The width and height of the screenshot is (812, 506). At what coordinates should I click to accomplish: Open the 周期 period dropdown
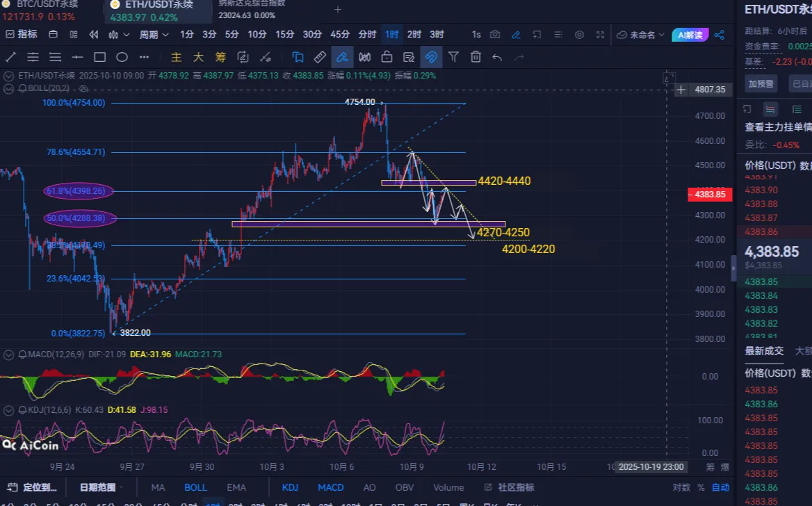tap(154, 34)
